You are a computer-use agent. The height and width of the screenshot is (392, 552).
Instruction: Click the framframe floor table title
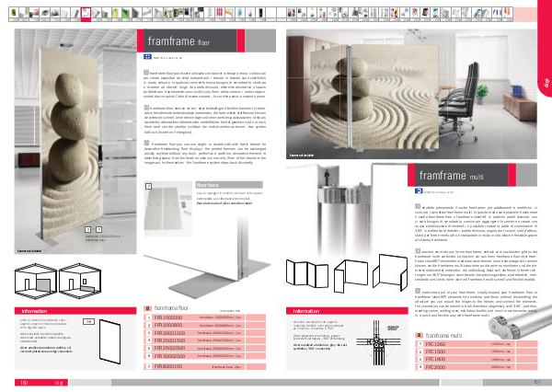pos(171,308)
